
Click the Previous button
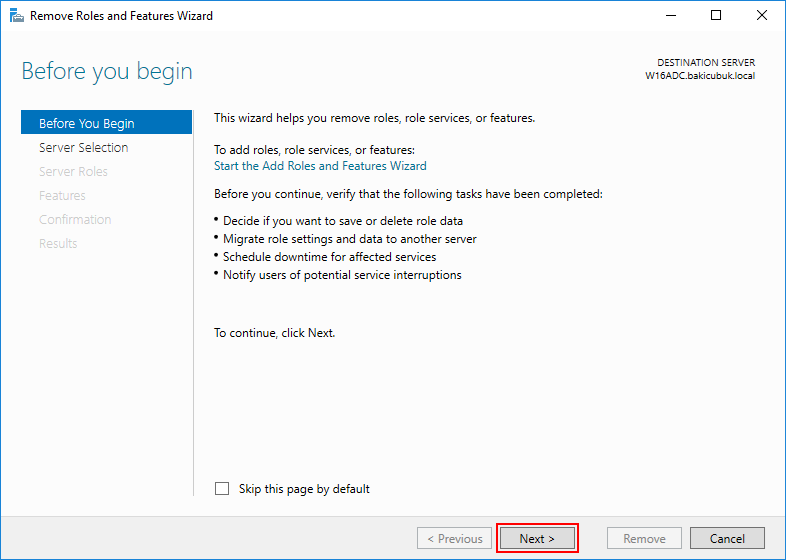(455, 539)
